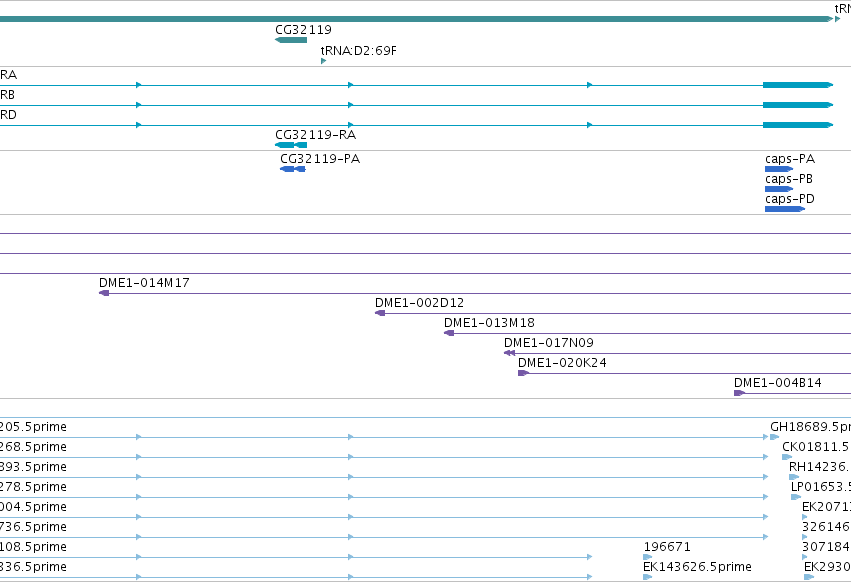Click the 326146 EST label
The height and width of the screenshot is (582, 851).
click(826, 527)
